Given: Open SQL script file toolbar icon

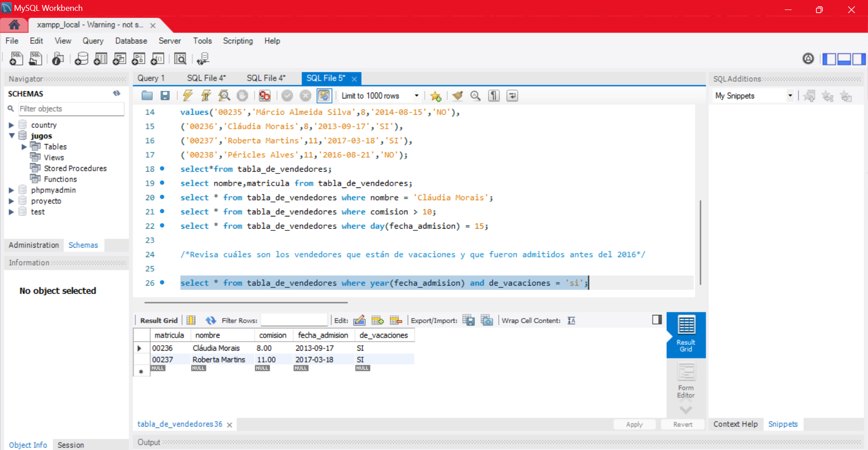Looking at the screenshot, I should (x=35, y=58).
